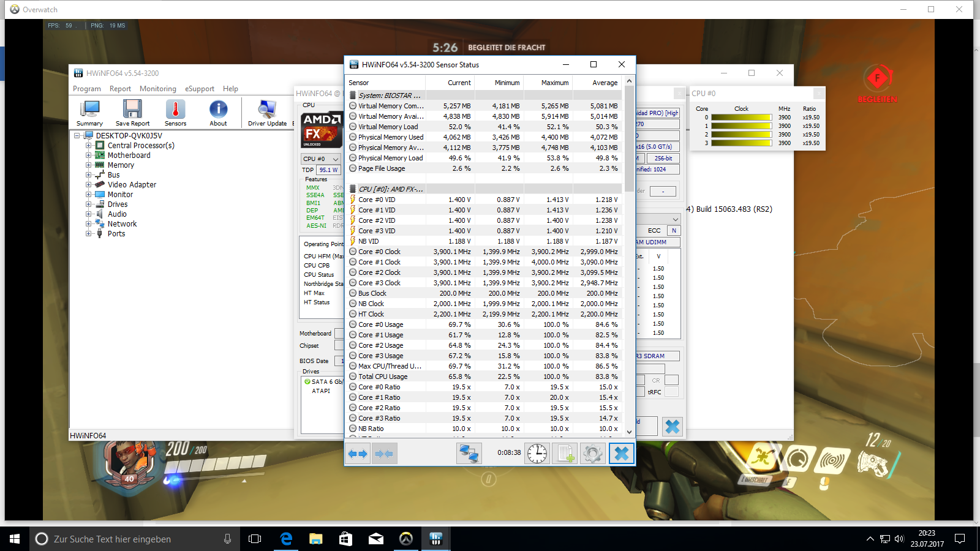The height and width of the screenshot is (551, 980).
Task: Open Microsoft Store from the taskbar
Action: tap(346, 539)
